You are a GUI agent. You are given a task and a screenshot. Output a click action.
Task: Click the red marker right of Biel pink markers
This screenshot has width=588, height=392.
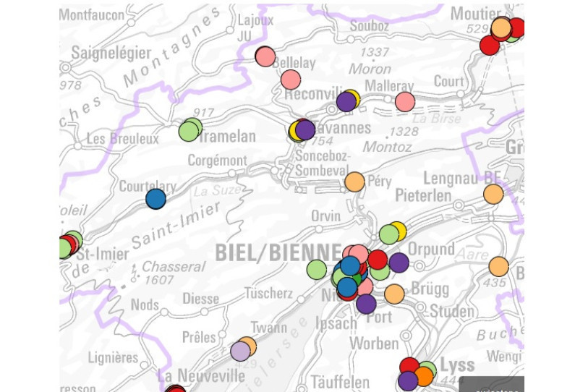[378, 260]
